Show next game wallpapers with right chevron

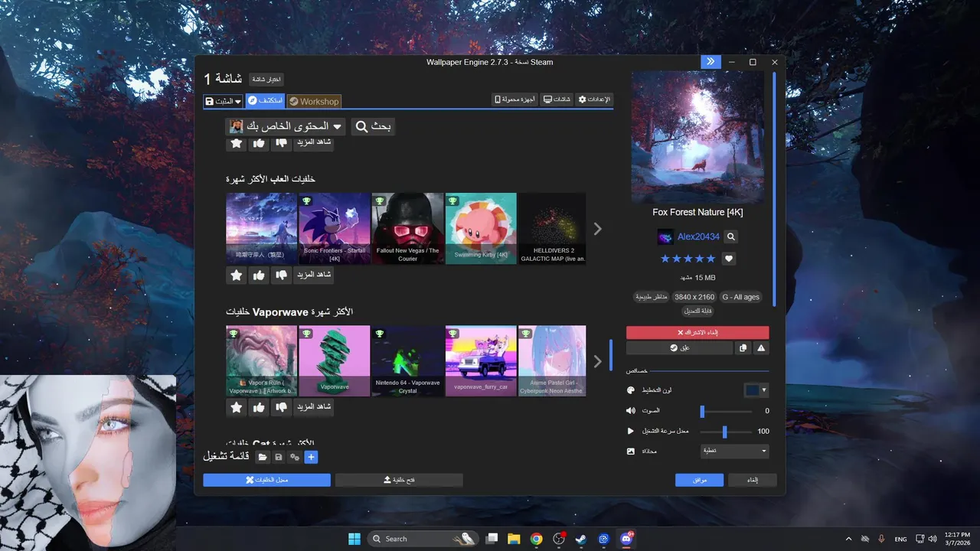coord(597,229)
